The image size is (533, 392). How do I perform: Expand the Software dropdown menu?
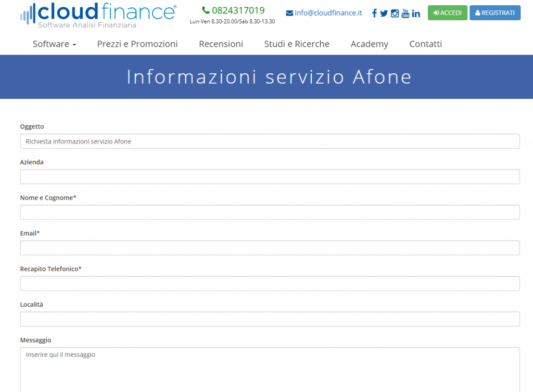click(x=54, y=44)
